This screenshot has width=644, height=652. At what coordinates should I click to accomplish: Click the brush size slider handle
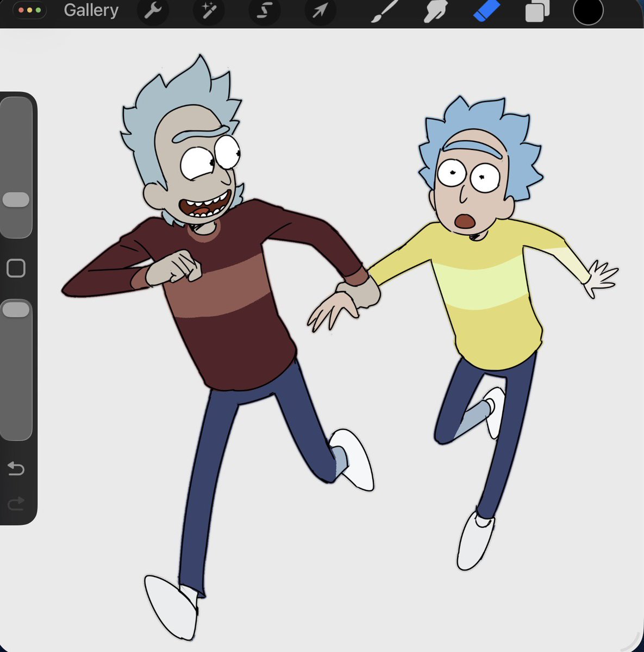click(16, 199)
